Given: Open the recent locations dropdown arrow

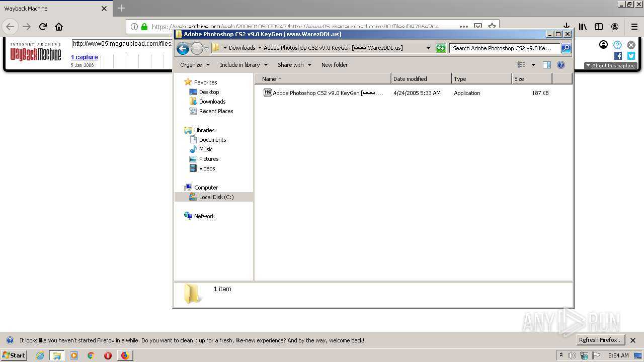Looking at the screenshot, I should click(x=206, y=48).
